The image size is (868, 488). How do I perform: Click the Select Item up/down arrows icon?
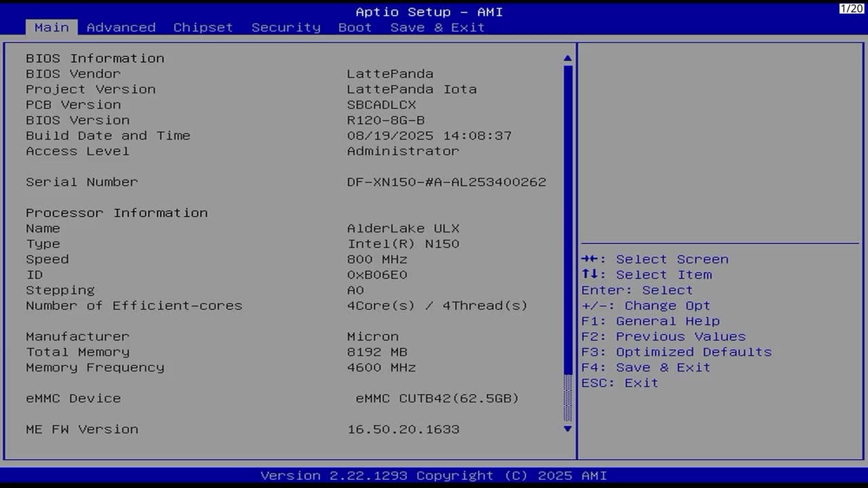tap(589, 274)
